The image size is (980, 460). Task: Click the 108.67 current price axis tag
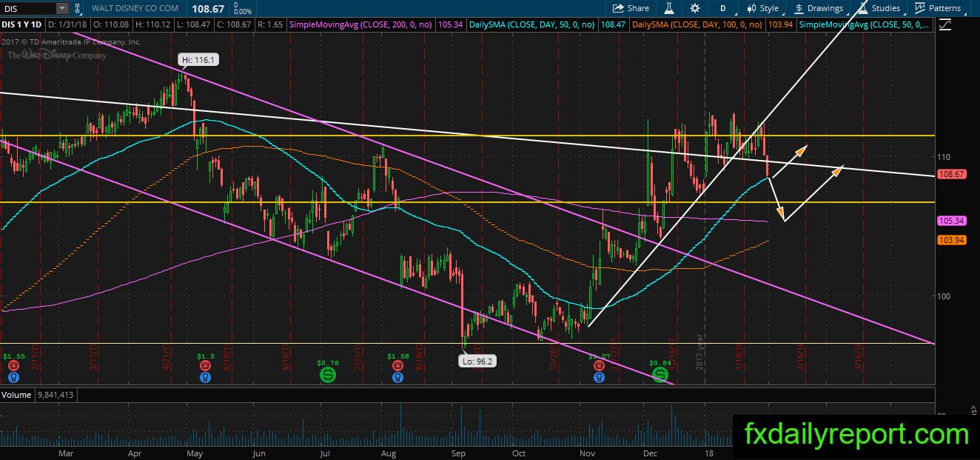click(950, 174)
